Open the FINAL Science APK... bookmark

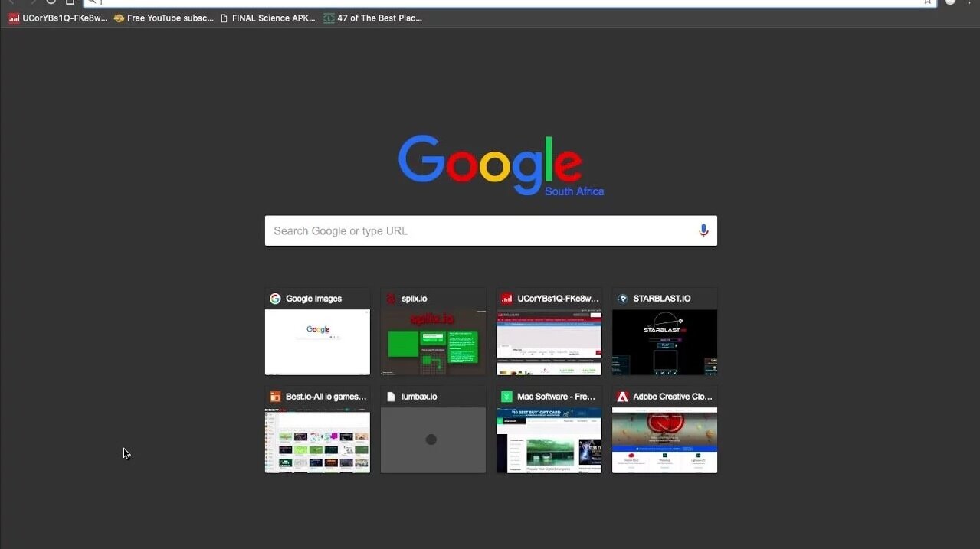267,18
